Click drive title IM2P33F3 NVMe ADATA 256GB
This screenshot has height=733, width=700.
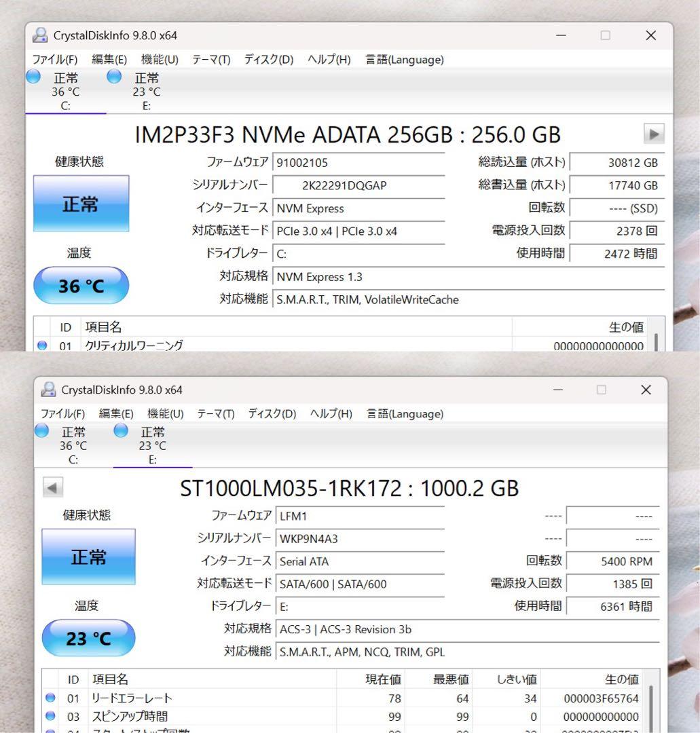[x=348, y=134]
